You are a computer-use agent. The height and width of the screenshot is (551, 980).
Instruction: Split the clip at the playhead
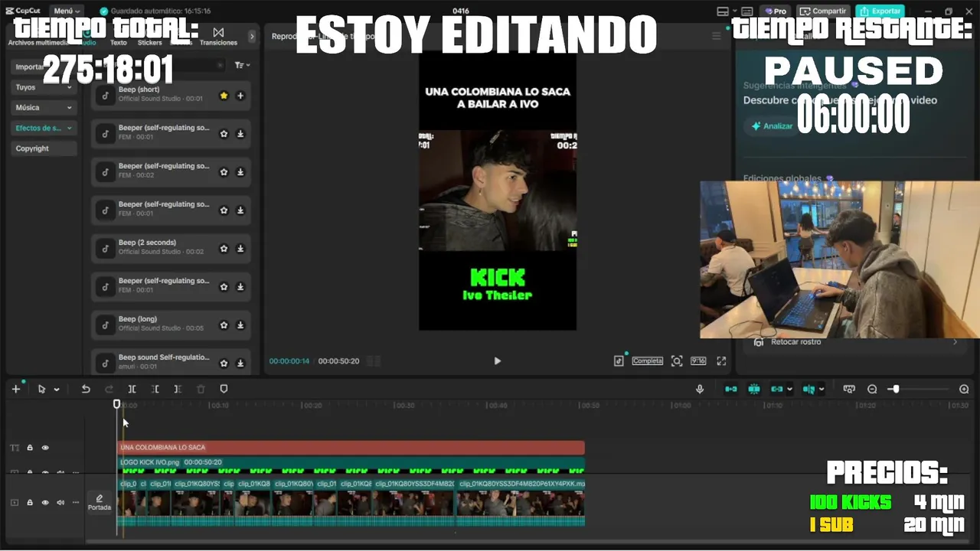132,389
